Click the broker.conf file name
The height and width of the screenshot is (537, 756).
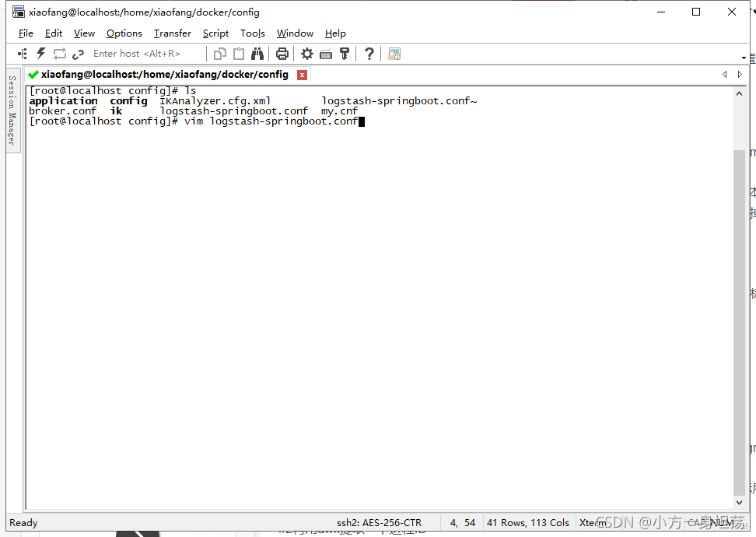63,111
